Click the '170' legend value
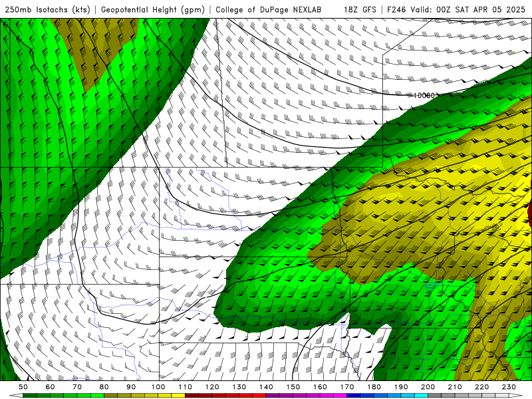The image size is (532, 399). point(347,387)
